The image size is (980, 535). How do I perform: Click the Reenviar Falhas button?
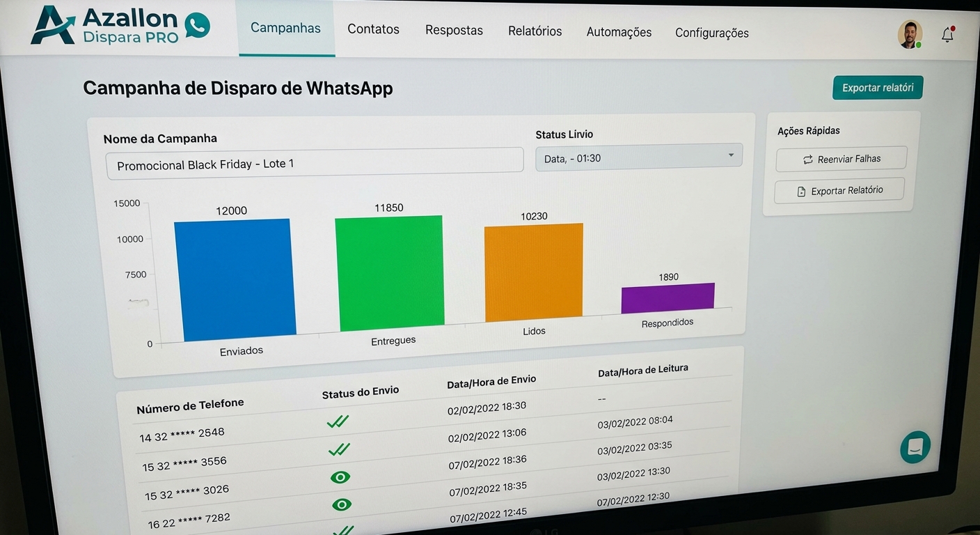click(841, 159)
